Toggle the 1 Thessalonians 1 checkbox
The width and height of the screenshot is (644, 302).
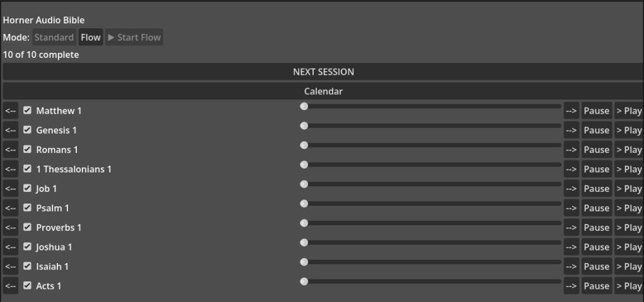point(27,169)
